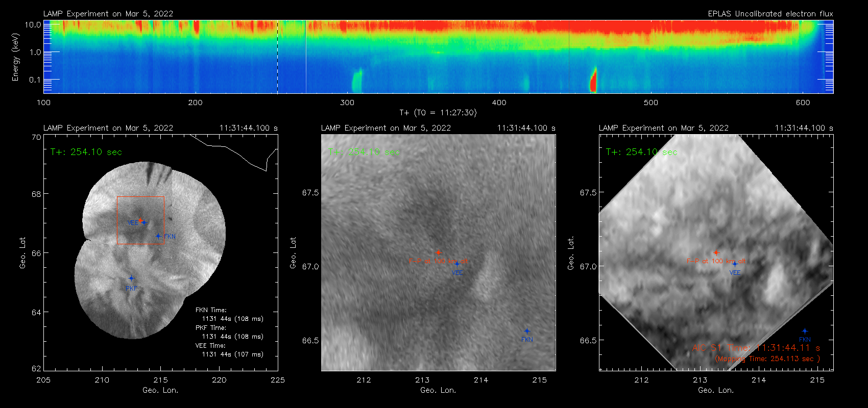Image resolution: width=868 pixels, height=408 pixels.
Task: Click the blue PKF star marker in left map
Action: pyautogui.click(x=131, y=278)
